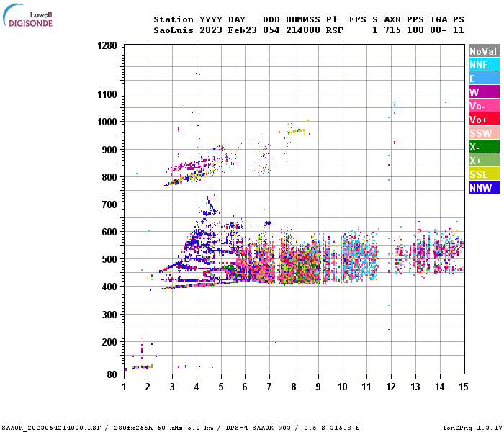Screen dimensions: 504x432
Task: Click the 800 height axis label
Action: click(x=109, y=177)
